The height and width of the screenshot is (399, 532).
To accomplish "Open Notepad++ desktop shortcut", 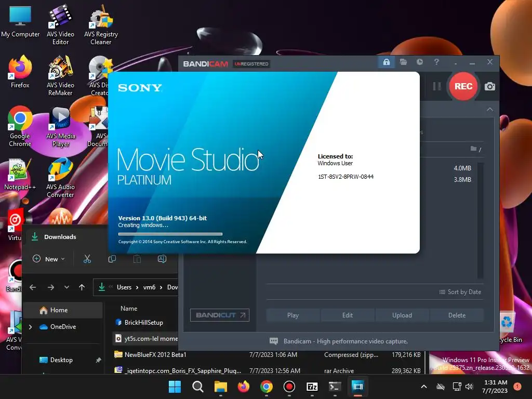I will (x=20, y=174).
